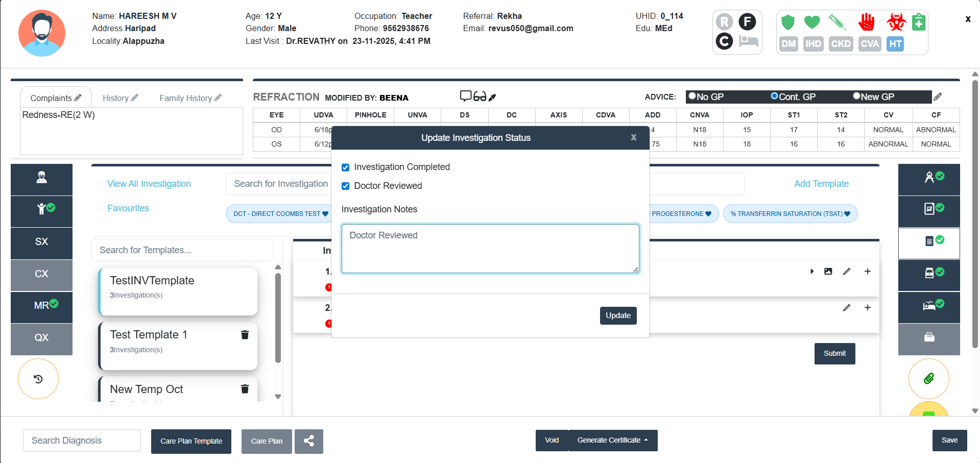
Task: Expand investigation row 1 with arrow
Action: [812, 272]
